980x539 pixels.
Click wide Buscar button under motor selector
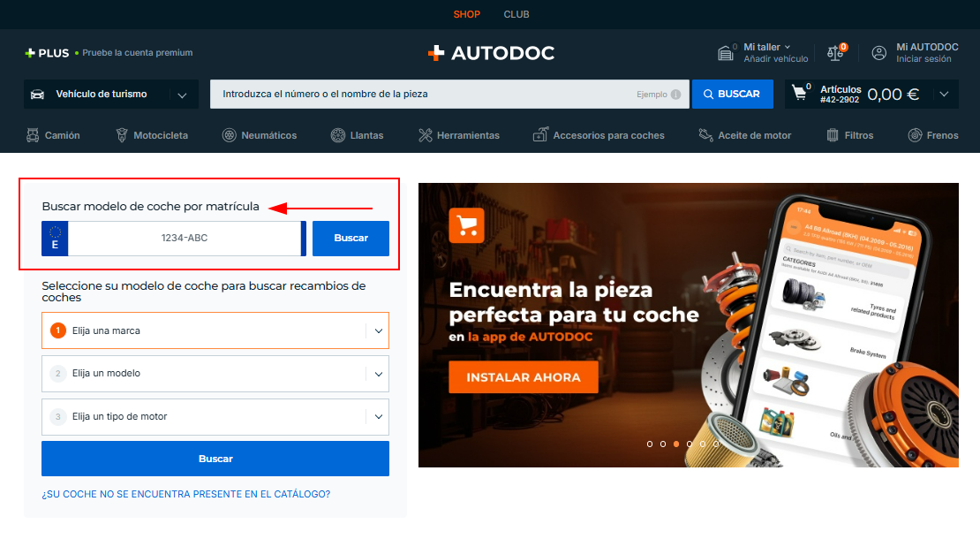click(x=215, y=459)
